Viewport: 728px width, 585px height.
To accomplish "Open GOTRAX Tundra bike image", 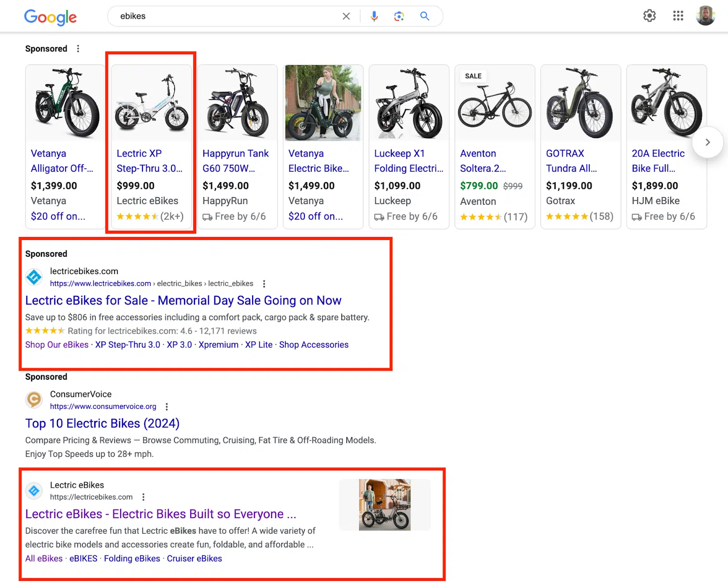I will [581, 103].
